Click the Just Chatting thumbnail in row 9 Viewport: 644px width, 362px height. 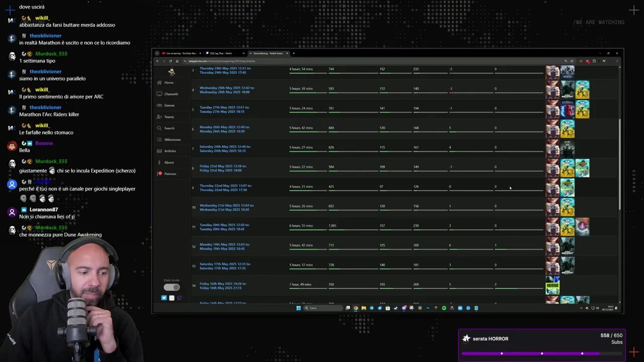click(x=552, y=188)
